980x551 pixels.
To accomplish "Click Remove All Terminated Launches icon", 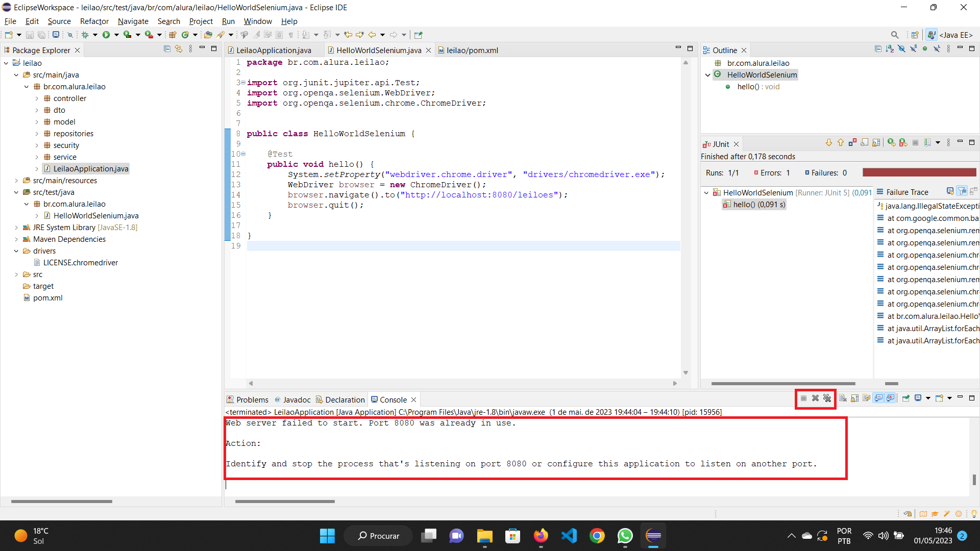I will point(827,398).
